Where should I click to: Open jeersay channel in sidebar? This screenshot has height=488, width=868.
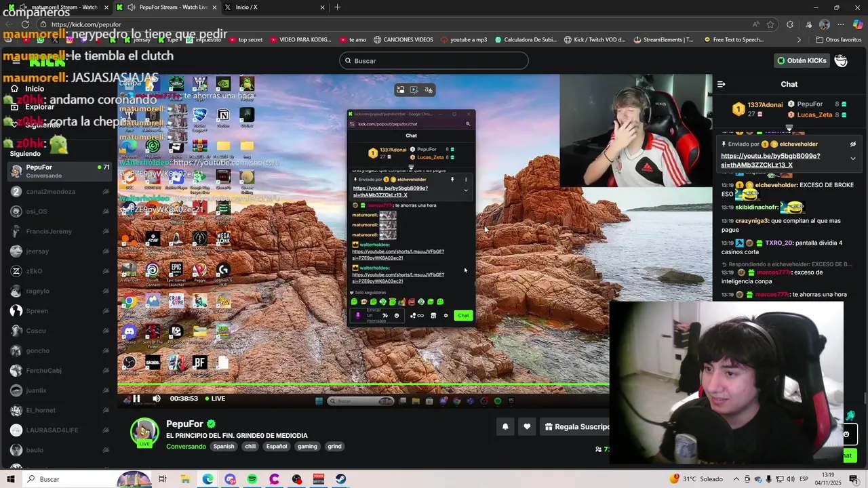[x=59, y=251]
